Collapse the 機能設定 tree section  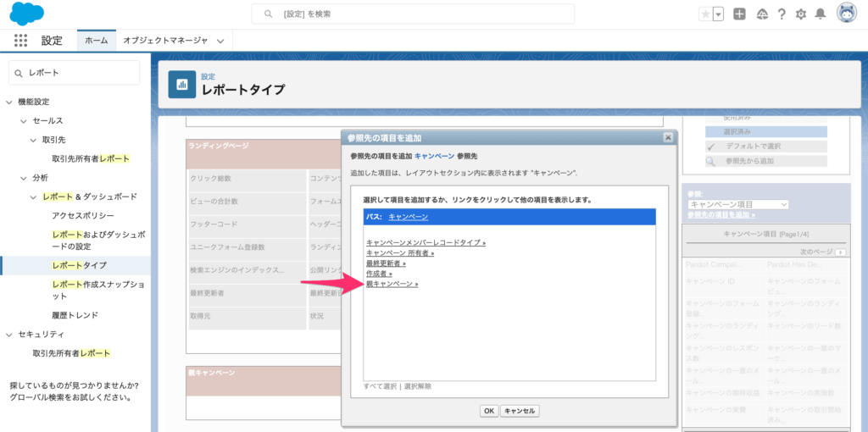(x=8, y=102)
